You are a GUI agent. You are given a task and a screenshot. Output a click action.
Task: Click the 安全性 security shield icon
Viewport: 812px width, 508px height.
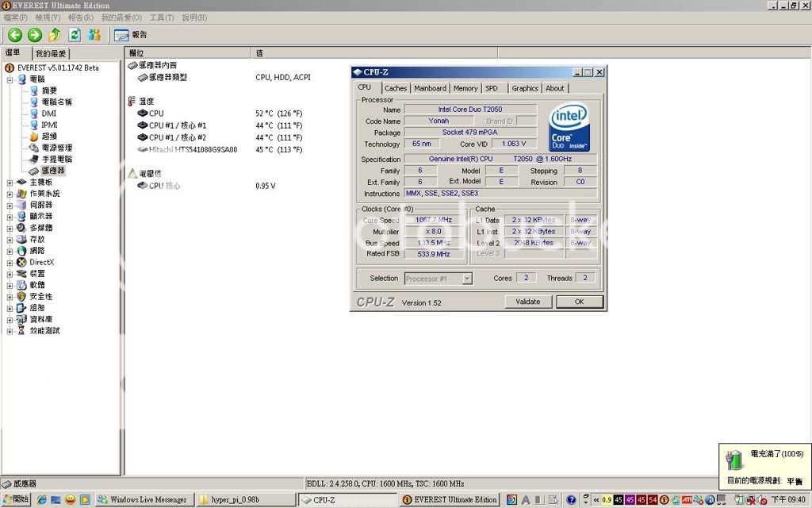(21, 297)
